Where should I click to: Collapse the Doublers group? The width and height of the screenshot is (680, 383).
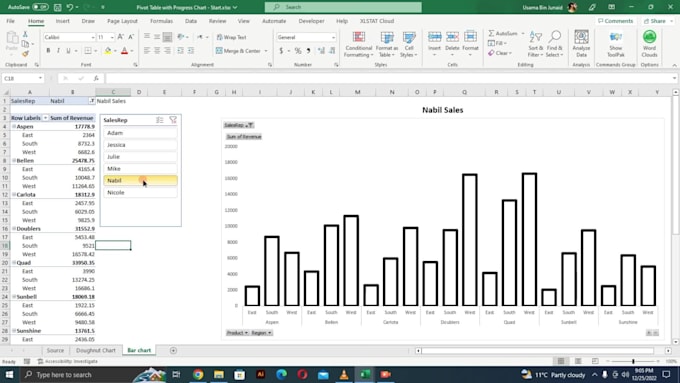14,229
